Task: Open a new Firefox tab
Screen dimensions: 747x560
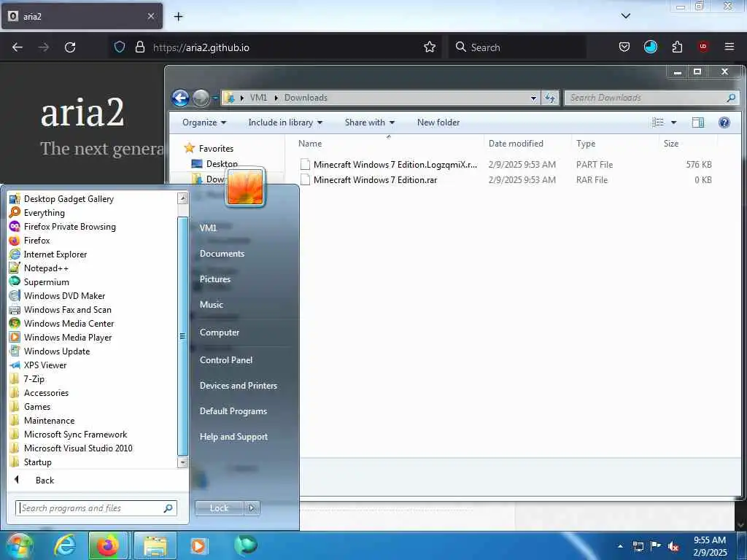Action: tap(178, 17)
